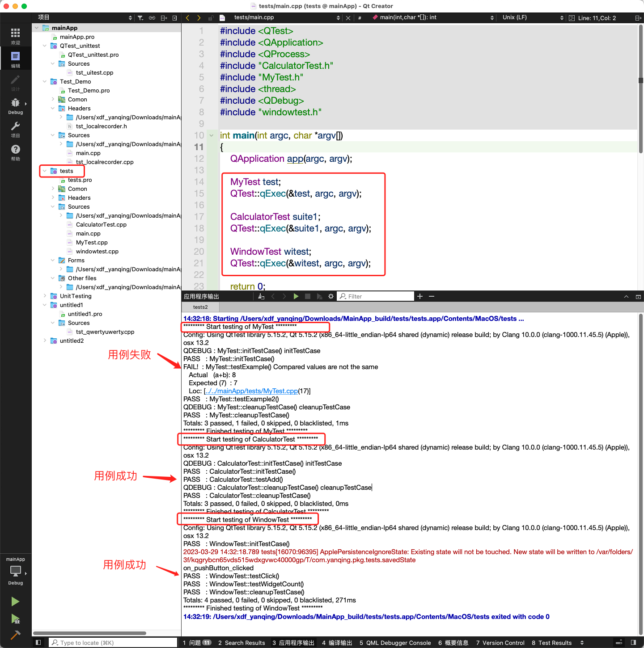
Task: Run the project with the green arrow
Action: point(15,602)
